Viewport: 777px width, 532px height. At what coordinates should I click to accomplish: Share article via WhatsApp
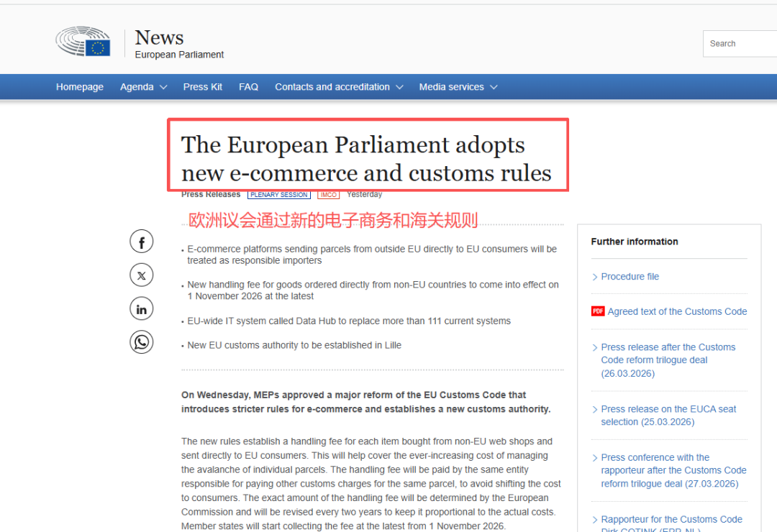142,342
